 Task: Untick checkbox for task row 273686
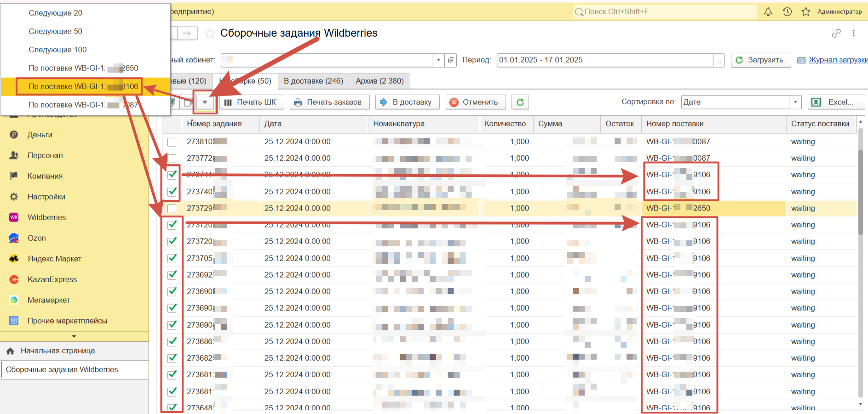pos(172,341)
